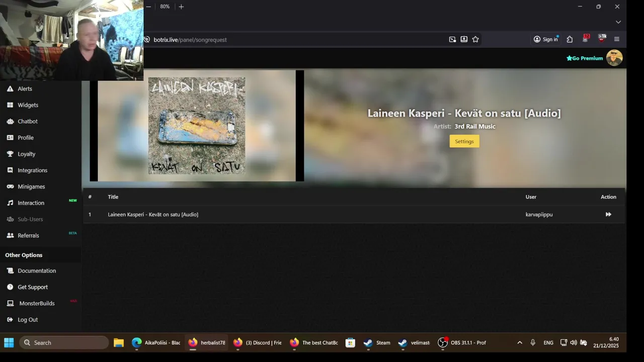Click the yellow Settings button
This screenshot has width=644, height=362.
tap(464, 141)
